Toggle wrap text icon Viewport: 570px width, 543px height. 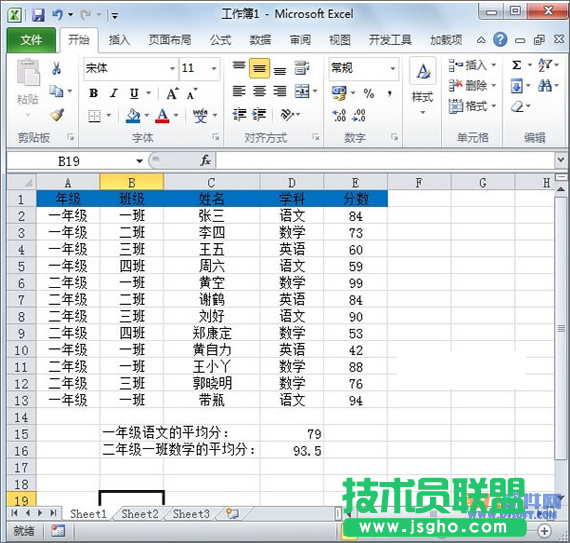pyautogui.click(x=301, y=68)
